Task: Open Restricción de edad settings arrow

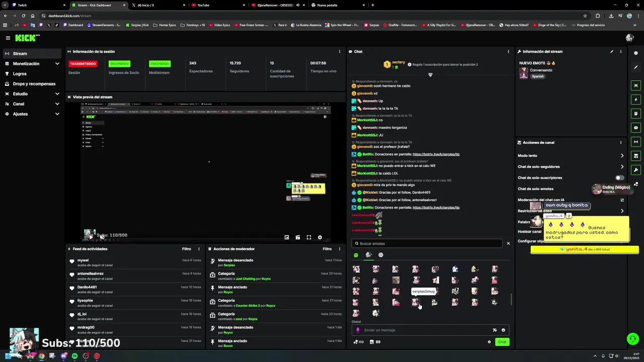Action: pos(622,211)
